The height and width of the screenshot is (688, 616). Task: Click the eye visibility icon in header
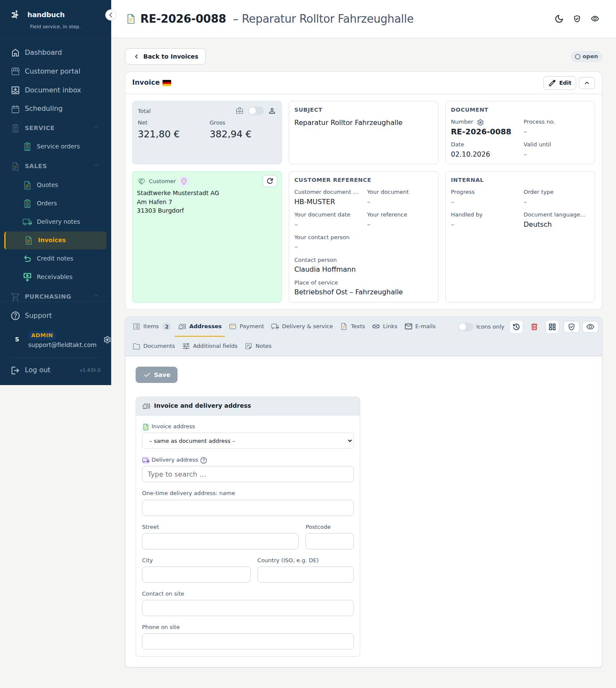[595, 19]
